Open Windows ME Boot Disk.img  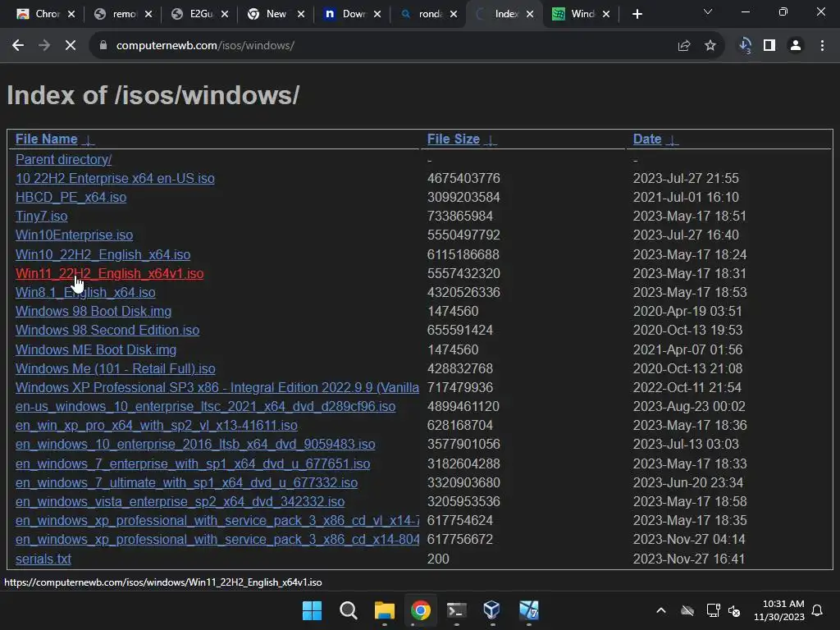[x=96, y=349]
